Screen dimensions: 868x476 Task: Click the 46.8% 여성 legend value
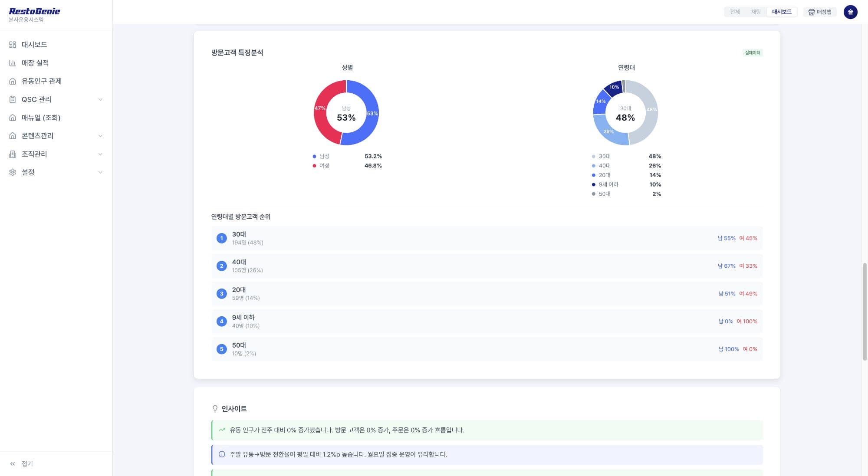[x=373, y=166]
